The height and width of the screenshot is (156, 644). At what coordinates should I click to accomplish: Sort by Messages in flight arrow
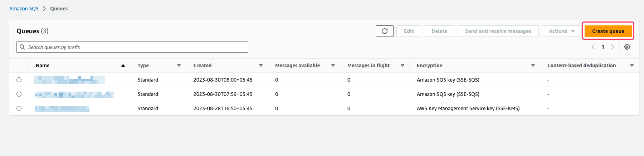402,65
